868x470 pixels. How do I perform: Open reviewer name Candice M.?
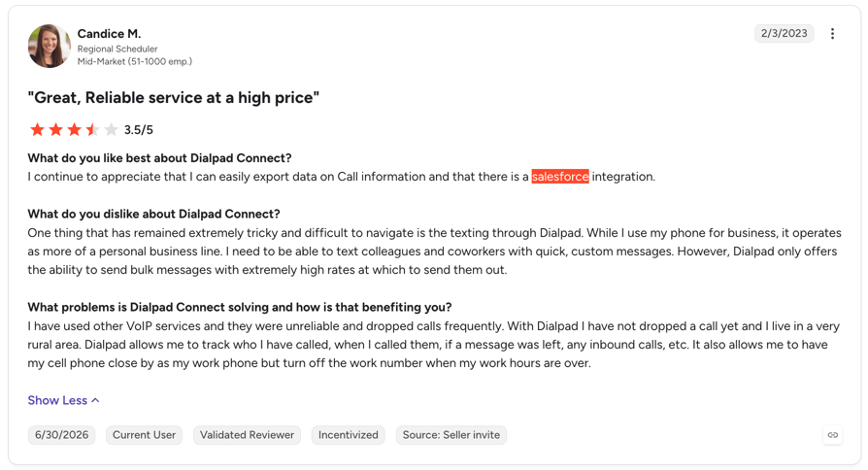coord(109,34)
